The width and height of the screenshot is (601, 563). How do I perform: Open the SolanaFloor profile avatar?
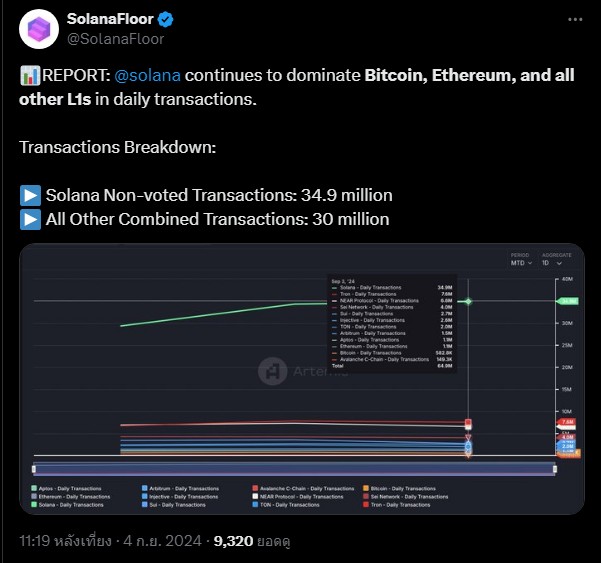tap(39, 29)
